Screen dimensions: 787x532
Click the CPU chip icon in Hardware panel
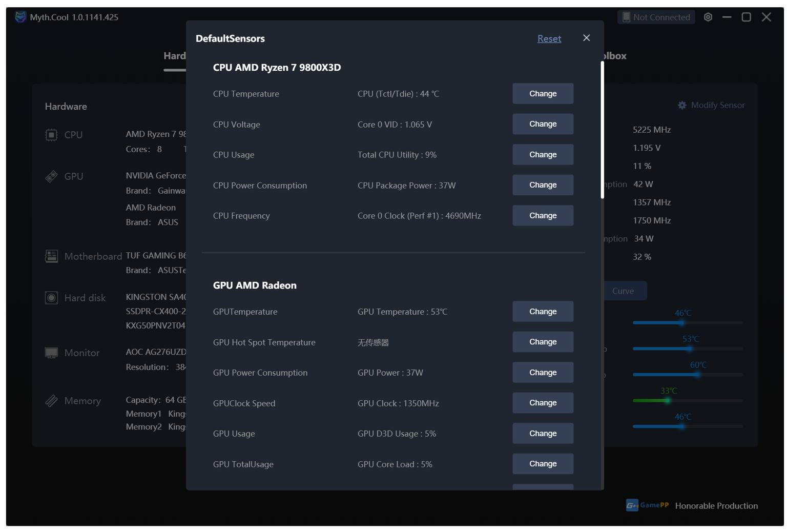51,135
